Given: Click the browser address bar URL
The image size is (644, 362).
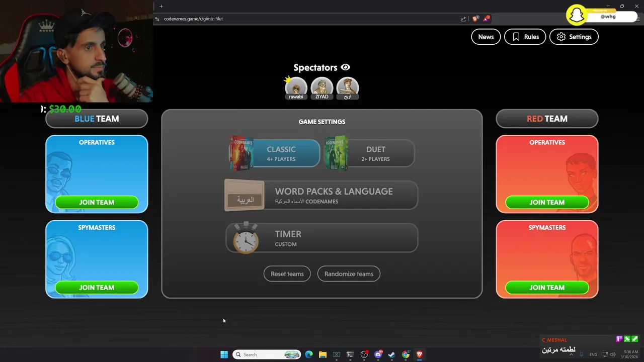Looking at the screenshot, I should (x=193, y=19).
